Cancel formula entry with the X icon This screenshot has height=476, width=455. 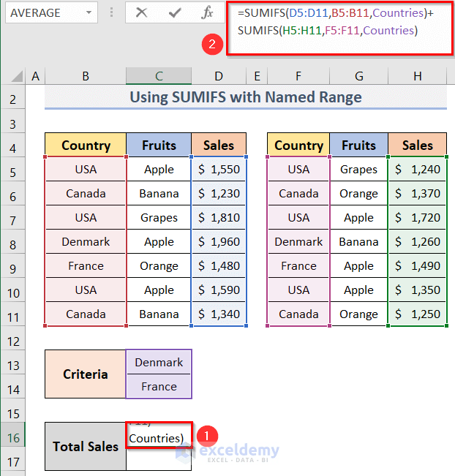(x=141, y=12)
